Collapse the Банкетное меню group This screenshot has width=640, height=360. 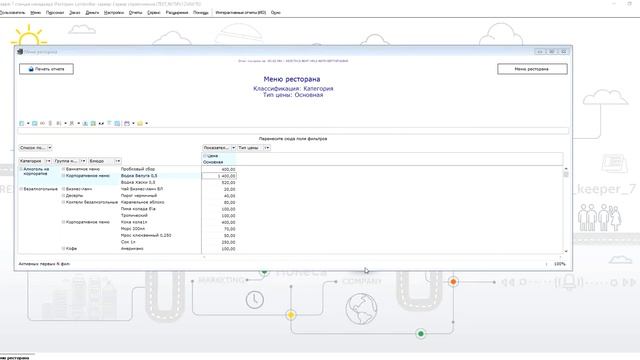[63, 169]
